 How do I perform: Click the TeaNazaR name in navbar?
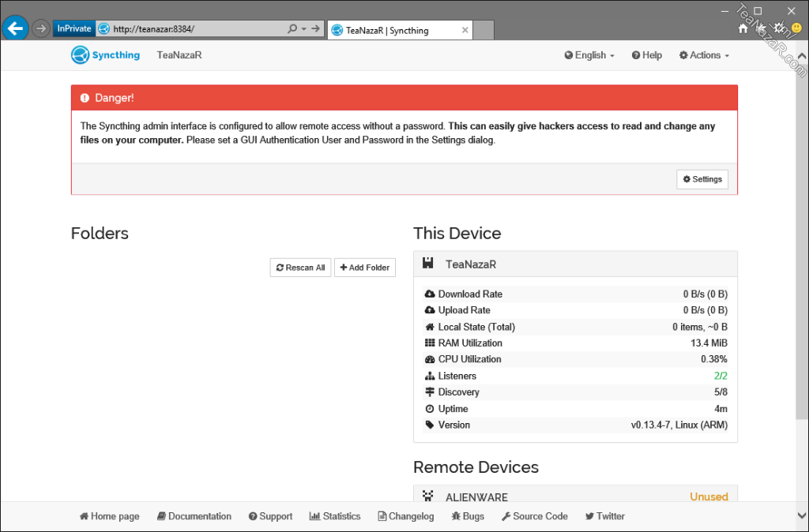pyautogui.click(x=179, y=55)
